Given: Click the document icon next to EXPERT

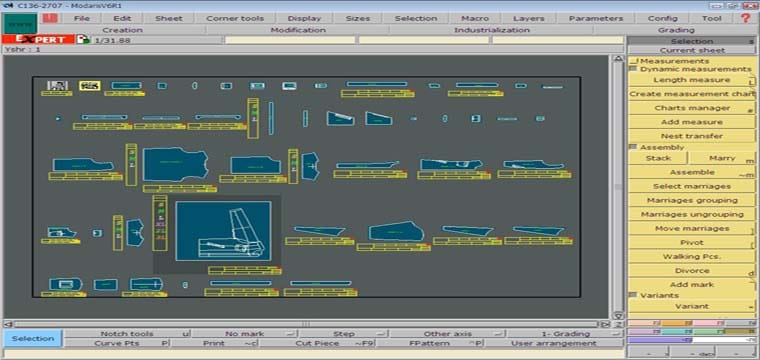Looking at the screenshot, I should (x=83, y=40).
